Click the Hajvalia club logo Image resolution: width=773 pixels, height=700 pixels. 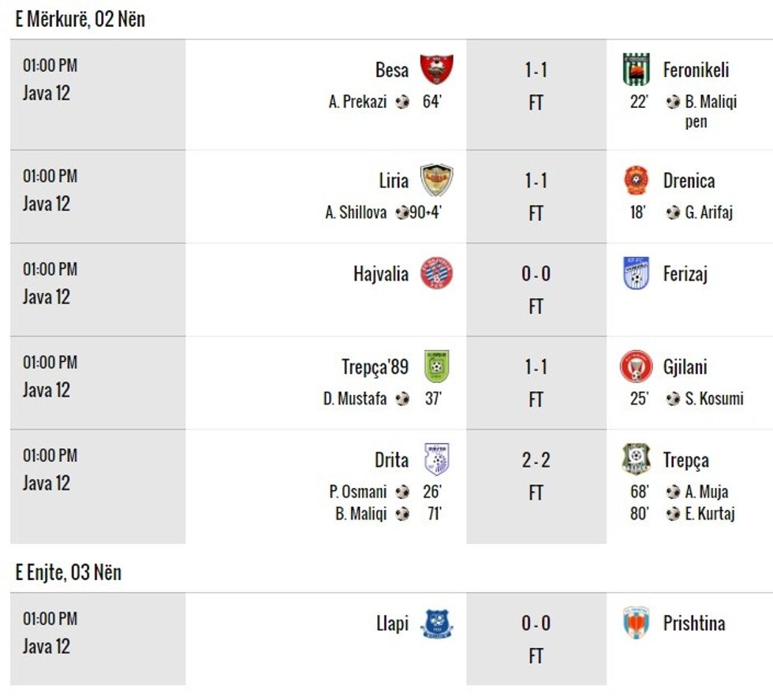pos(436,274)
